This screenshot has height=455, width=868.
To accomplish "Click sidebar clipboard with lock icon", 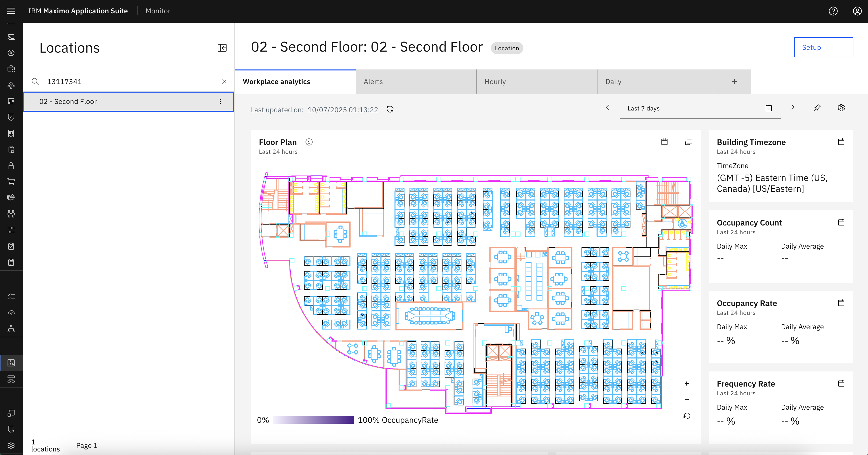I will [11, 149].
